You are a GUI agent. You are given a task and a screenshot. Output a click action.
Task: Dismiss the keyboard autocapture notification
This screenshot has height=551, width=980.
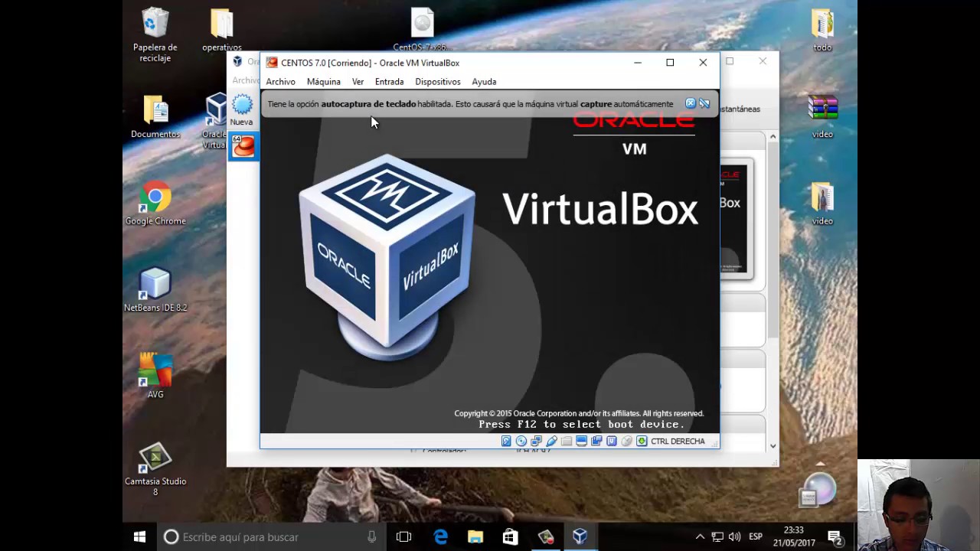(690, 103)
